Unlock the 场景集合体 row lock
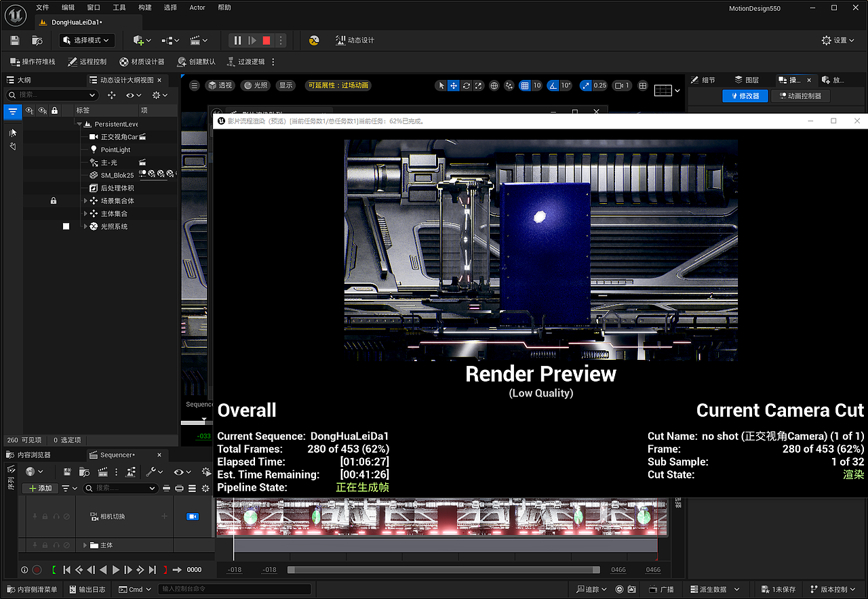The height and width of the screenshot is (599, 868). click(54, 201)
